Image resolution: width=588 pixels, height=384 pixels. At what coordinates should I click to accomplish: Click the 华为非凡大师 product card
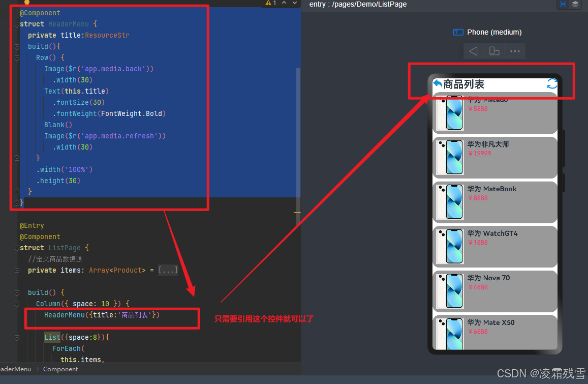[x=494, y=158]
